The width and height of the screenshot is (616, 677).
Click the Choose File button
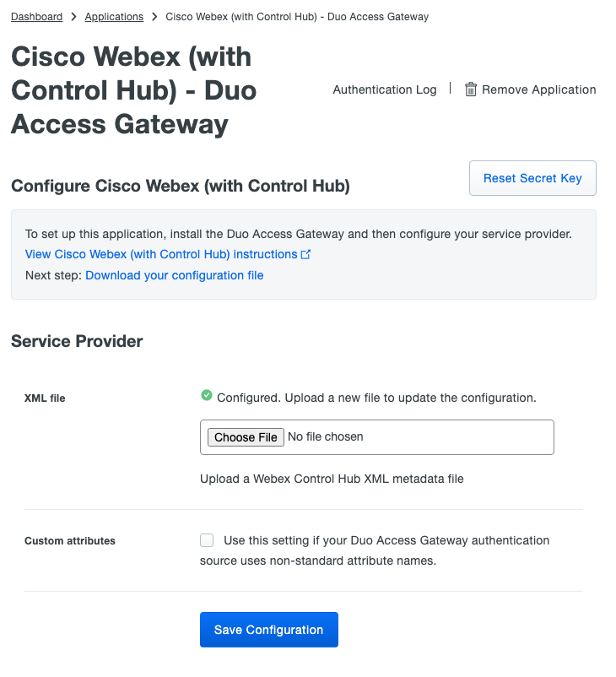point(246,437)
